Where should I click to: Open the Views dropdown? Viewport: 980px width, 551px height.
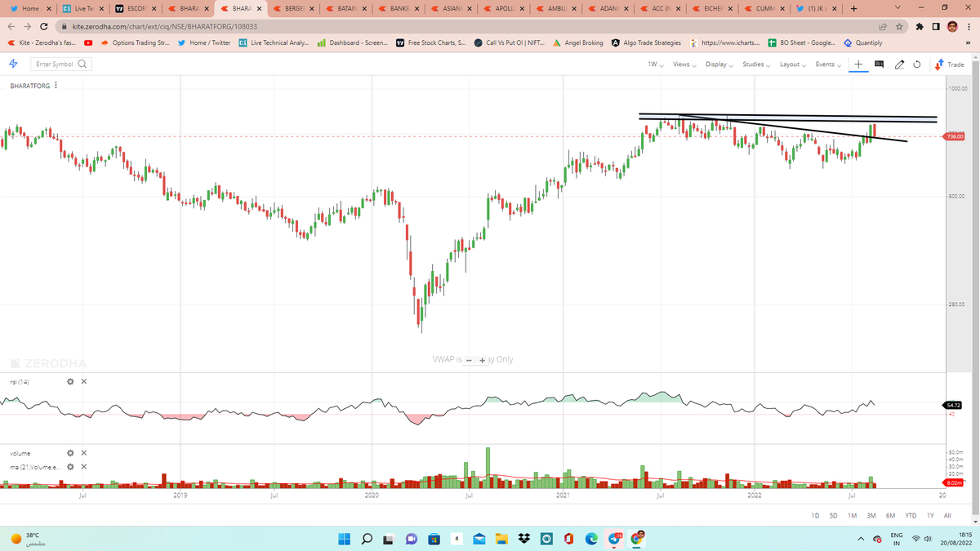click(684, 64)
